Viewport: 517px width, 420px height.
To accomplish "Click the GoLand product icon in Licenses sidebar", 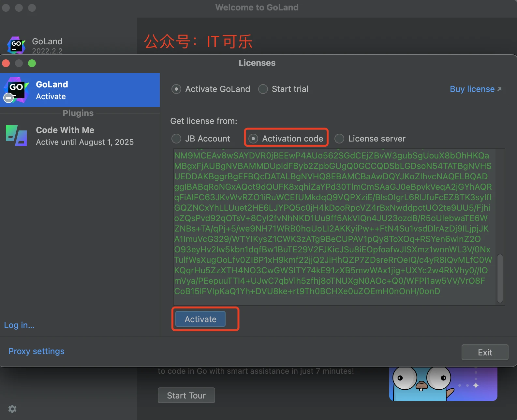I will tap(16, 90).
